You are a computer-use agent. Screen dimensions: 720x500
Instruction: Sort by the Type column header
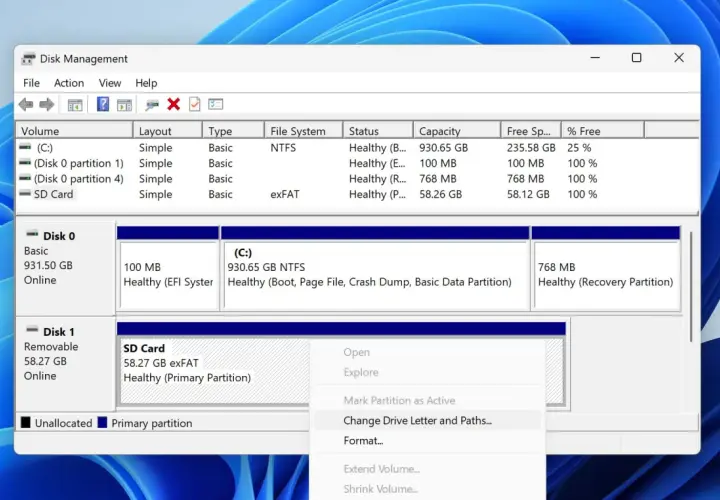pos(233,131)
